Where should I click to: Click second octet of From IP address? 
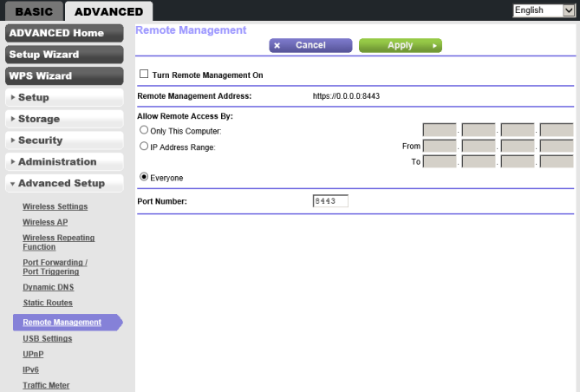point(479,146)
